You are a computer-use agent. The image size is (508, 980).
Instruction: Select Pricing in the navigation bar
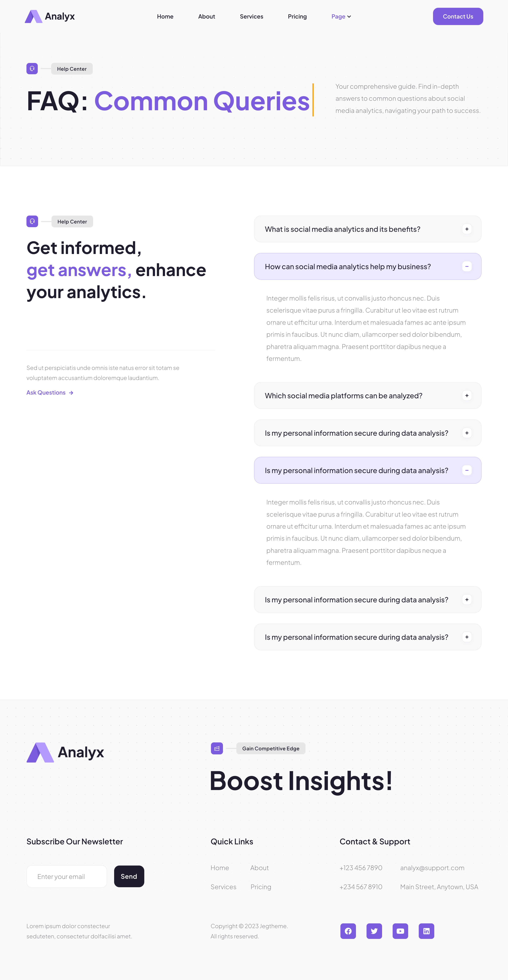point(297,16)
